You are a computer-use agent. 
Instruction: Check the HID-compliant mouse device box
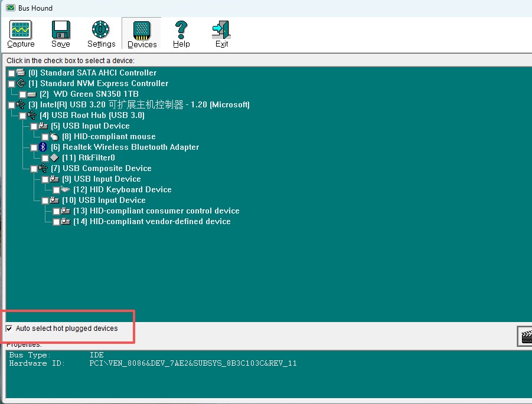coord(45,137)
